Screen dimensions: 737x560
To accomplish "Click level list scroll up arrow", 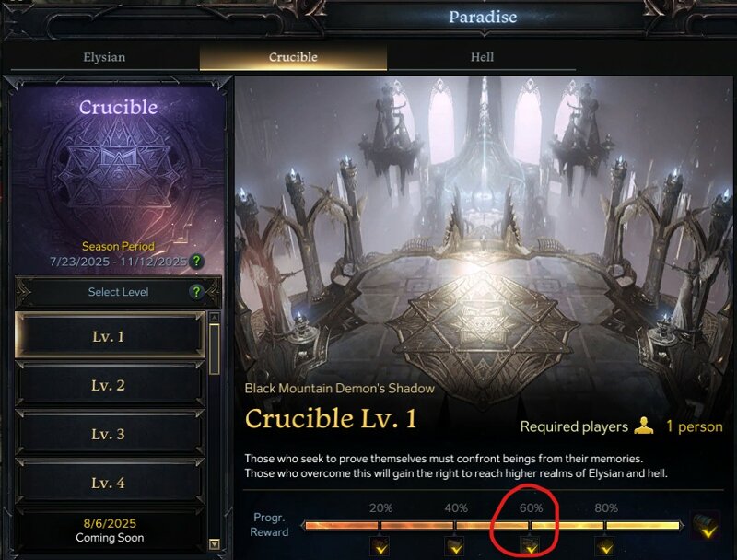I will (x=215, y=318).
